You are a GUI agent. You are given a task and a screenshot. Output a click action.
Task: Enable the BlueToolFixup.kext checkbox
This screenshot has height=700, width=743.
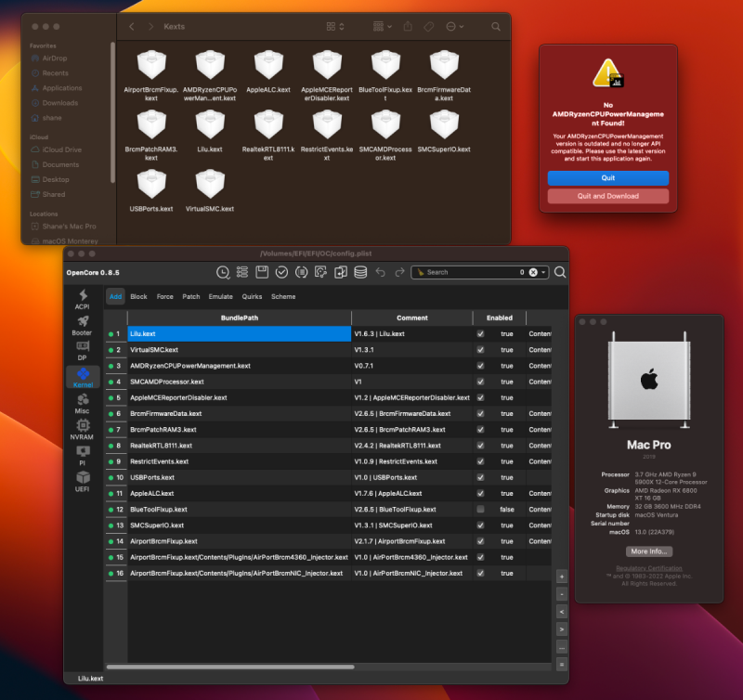coord(480,510)
